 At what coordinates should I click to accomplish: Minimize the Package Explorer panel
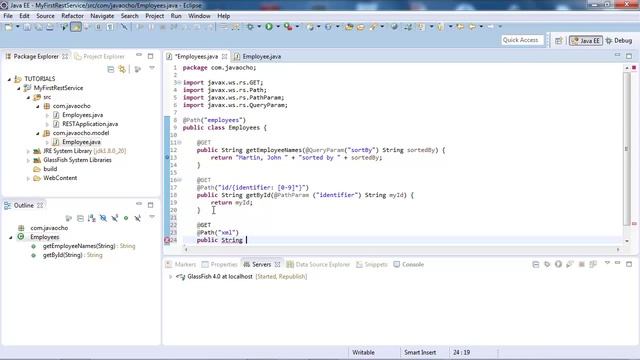[139, 55]
